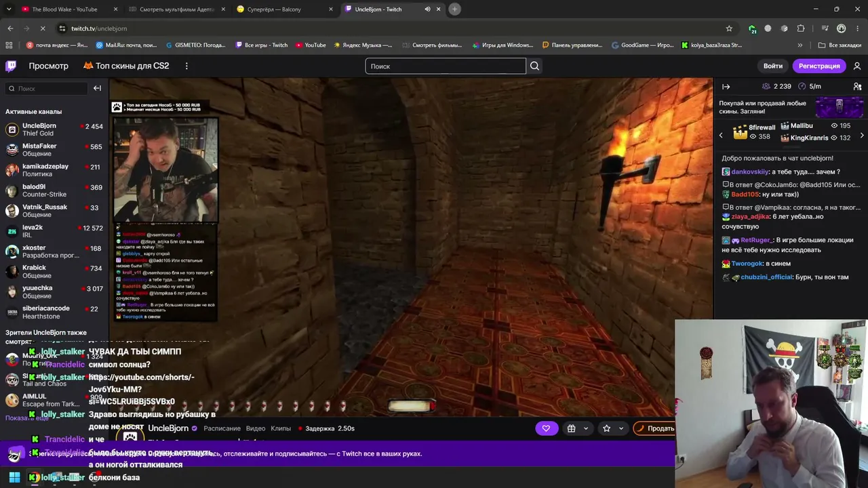868x488 pixels.
Task: Open Krabick channel in sidebar
Action: tap(54, 272)
